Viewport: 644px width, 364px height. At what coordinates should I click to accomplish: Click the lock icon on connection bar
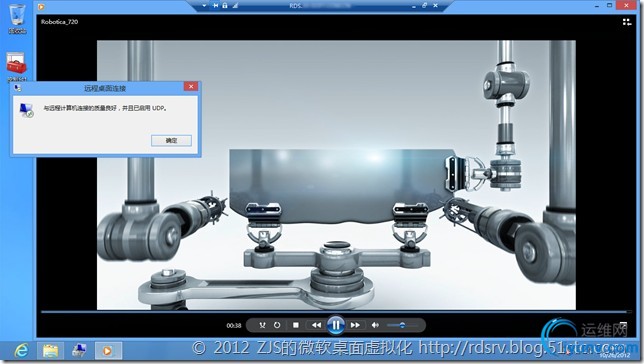coord(225,6)
